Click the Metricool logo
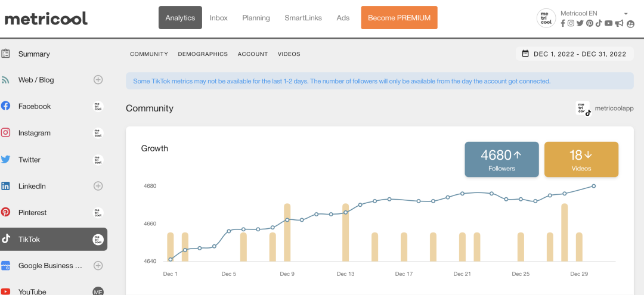 46,18
